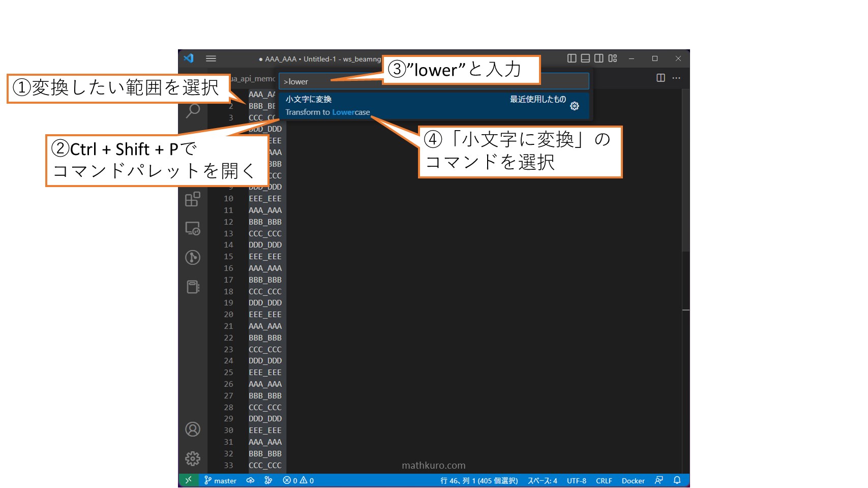Click the publish to cloud sync icon

coord(250,480)
